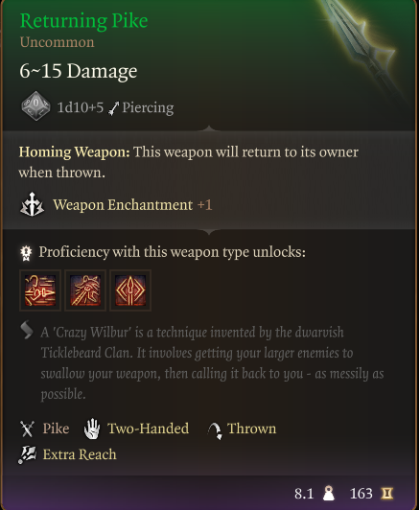Screen dimensions: 420x510
Task: Click the Thrown curved arrow icon
Action: point(215,430)
